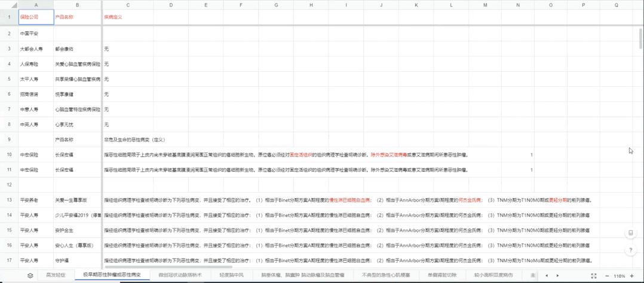Click the 心享无忧 cell
Image resolution: width=644 pixels, height=283 pixels.
tap(78, 124)
